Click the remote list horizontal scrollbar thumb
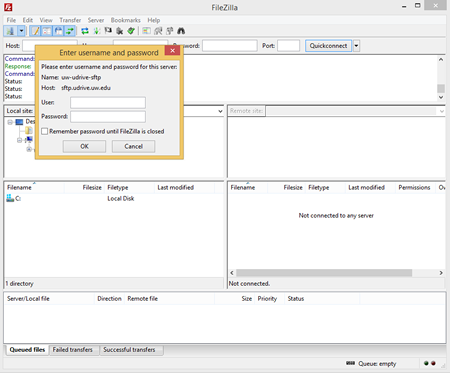 click(324, 273)
